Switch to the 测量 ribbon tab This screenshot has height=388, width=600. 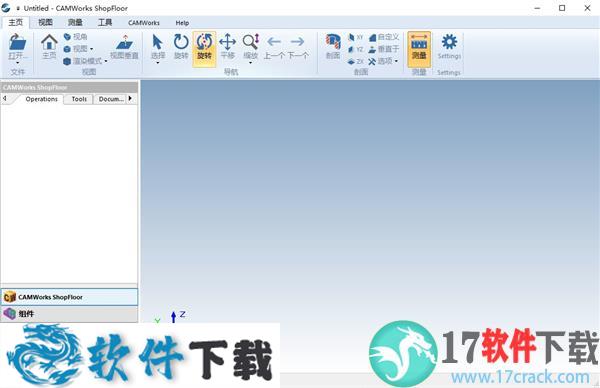pos(75,23)
